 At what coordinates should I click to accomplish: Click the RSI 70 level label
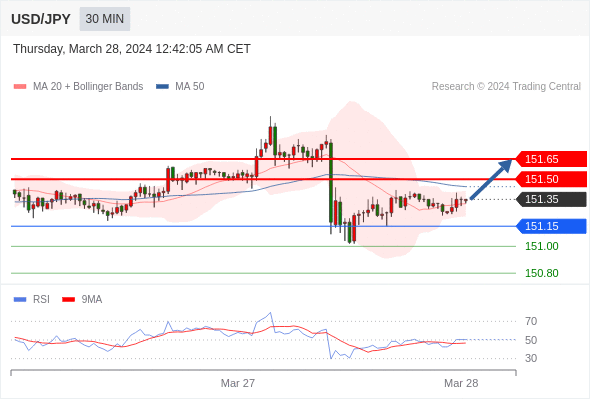[x=531, y=321]
